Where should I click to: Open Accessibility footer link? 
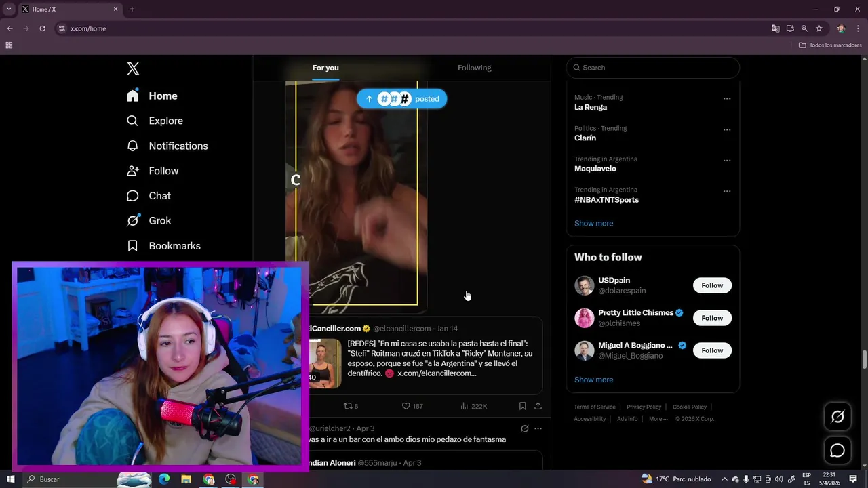pos(590,419)
